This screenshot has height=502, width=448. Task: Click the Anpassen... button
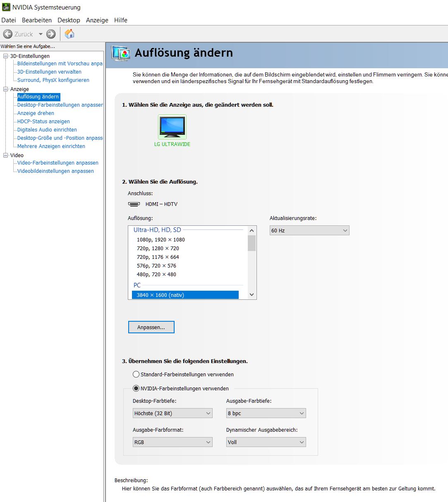pyautogui.click(x=151, y=327)
